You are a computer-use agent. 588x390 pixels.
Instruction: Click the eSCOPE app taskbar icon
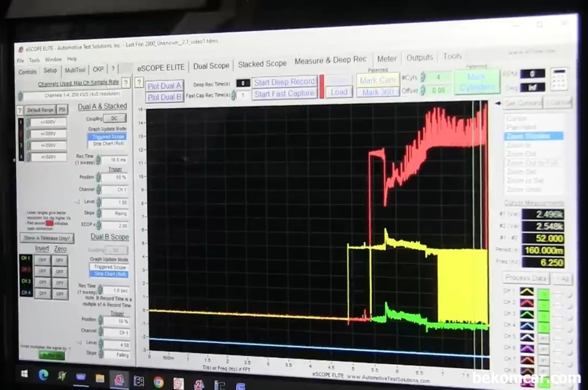point(119,379)
